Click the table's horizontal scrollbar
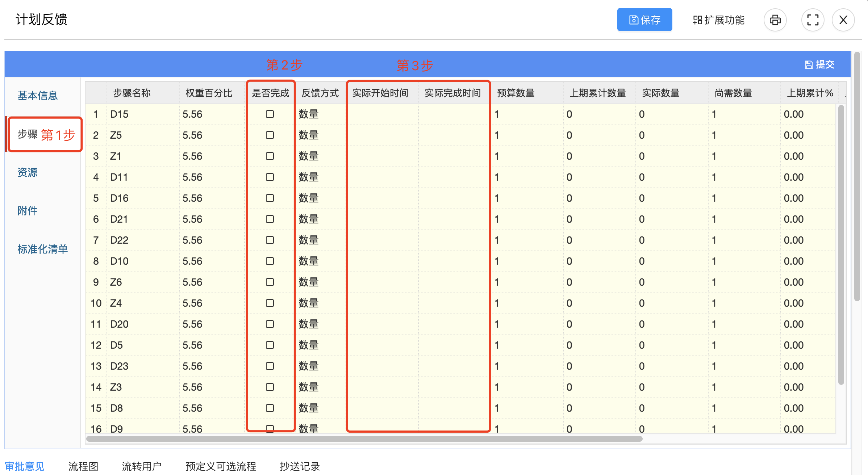 point(364,439)
